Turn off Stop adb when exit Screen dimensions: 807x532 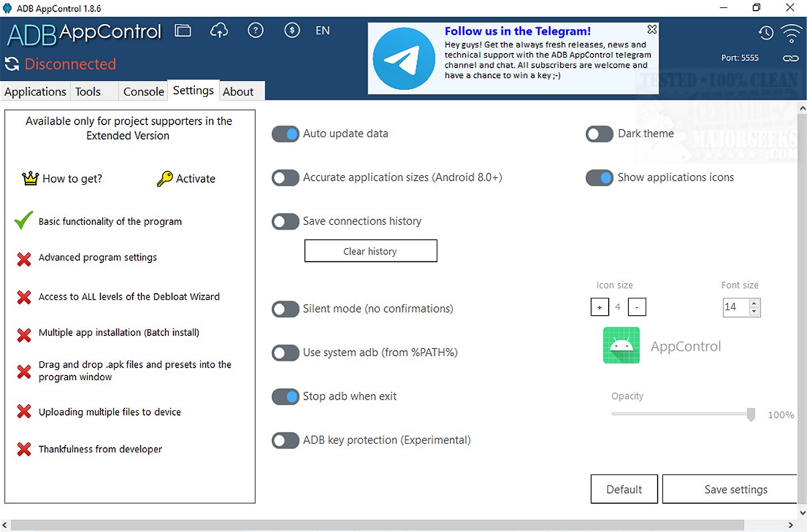[x=285, y=397]
